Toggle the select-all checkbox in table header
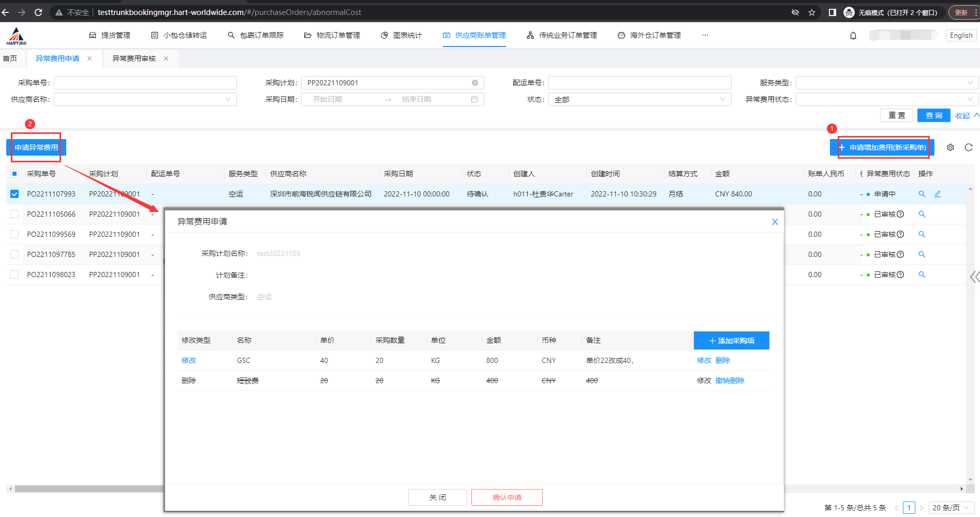The width and height of the screenshot is (980, 517). [x=14, y=174]
